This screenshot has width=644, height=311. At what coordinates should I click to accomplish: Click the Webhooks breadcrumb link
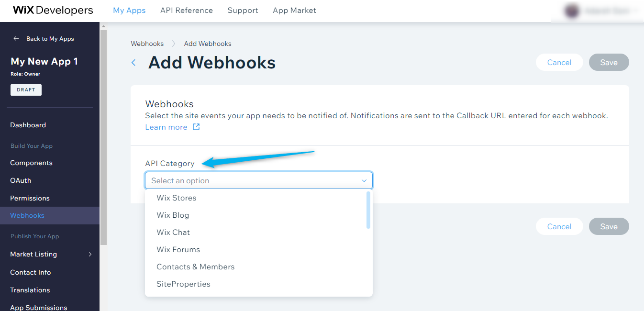point(147,44)
